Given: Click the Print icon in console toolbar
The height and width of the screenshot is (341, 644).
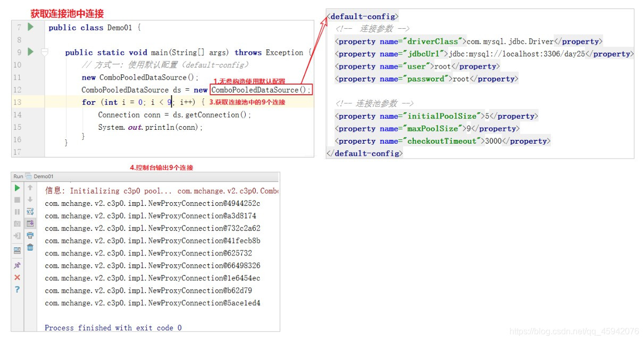Looking at the screenshot, I should click(x=30, y=235).
